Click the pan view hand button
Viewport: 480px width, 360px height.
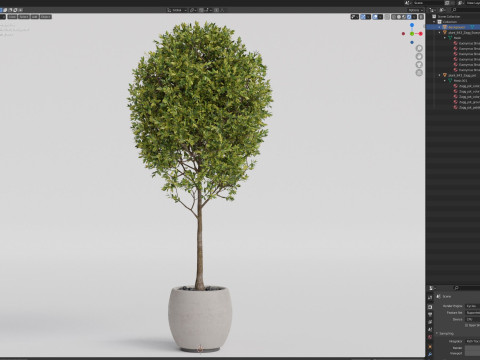(x=419, y=56)
